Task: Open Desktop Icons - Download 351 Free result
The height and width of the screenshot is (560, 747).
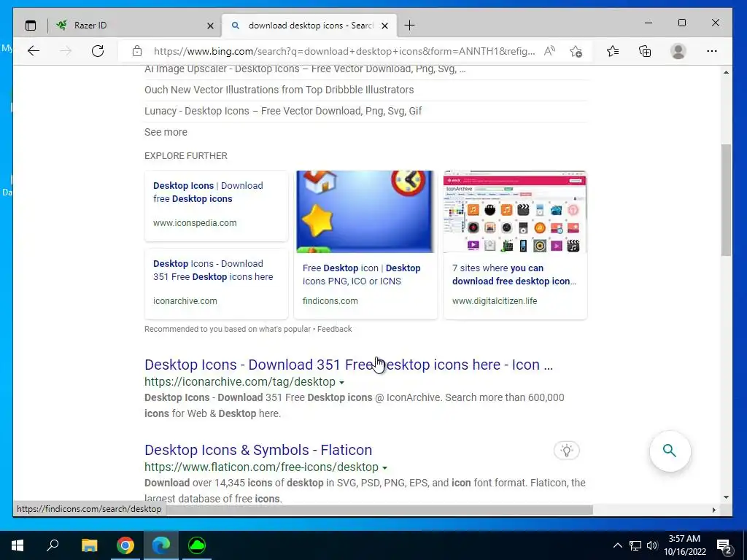Action: click(x=348, y=365)
